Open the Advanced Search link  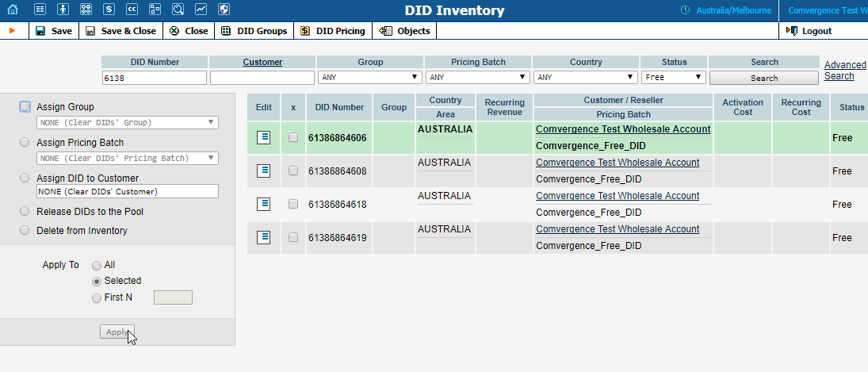tap(844, 71)
